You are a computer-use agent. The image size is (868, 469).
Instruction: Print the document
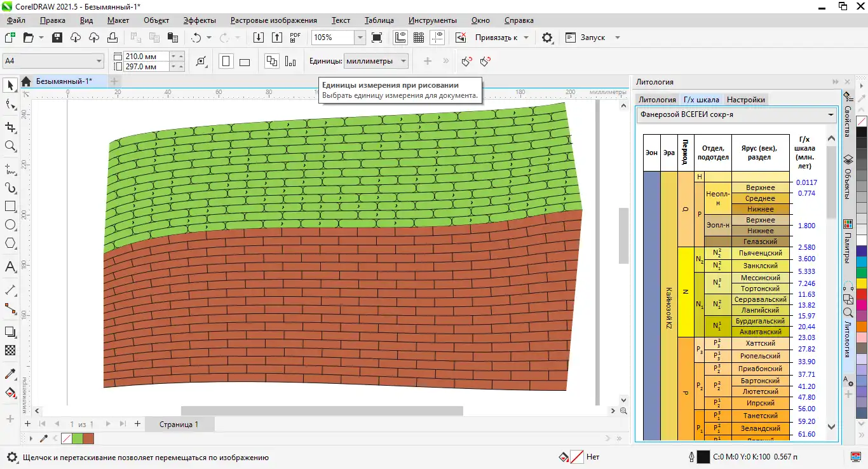coord(112,37)
